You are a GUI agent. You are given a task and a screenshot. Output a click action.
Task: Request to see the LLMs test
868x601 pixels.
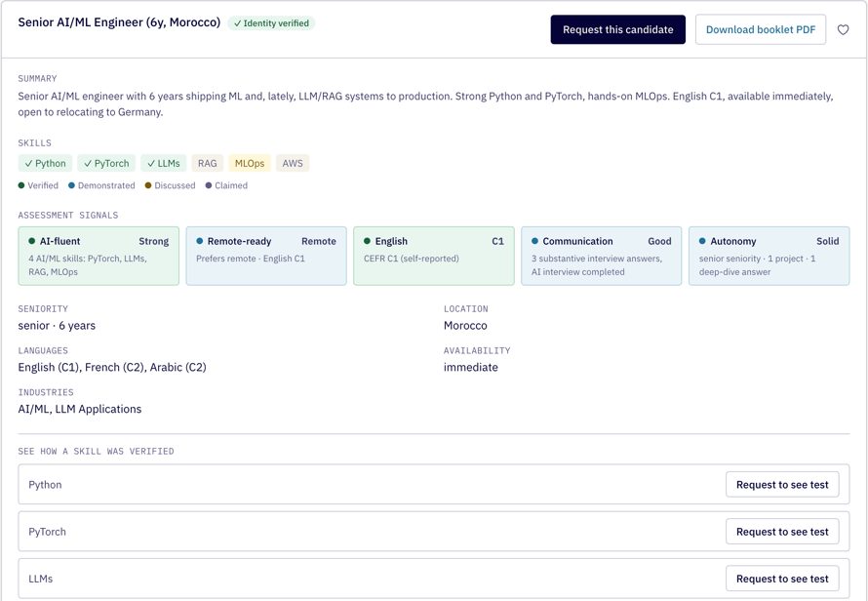coord(782,579)
